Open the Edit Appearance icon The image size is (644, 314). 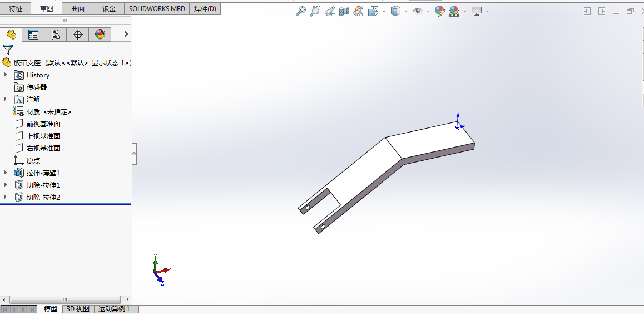[440, 12]
